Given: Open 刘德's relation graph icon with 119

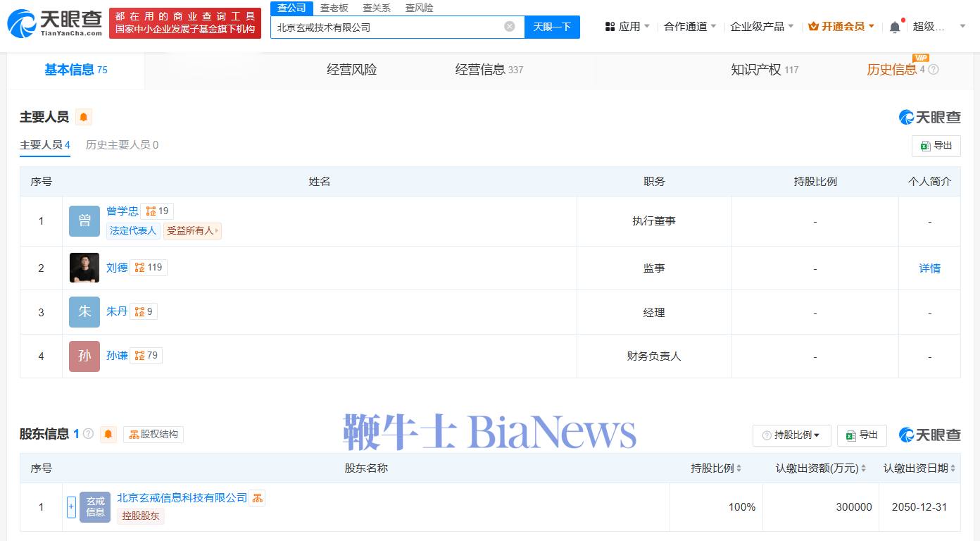Looking at the screenshot, I should click(x=149, y=268).
